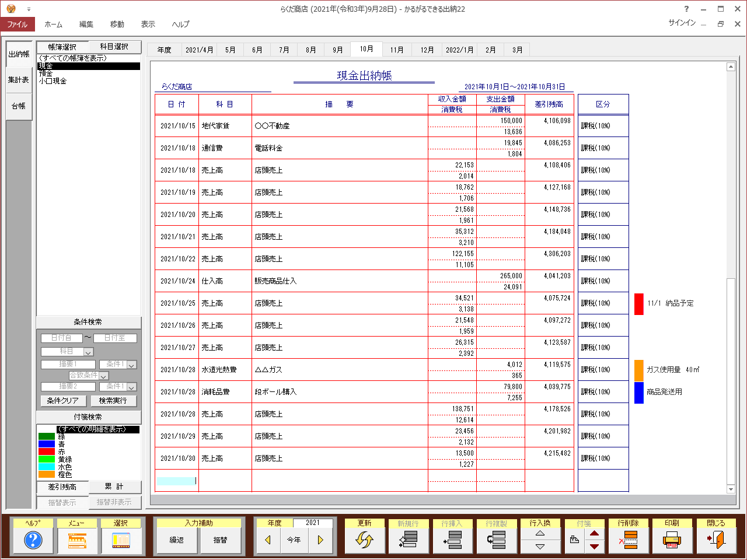
Task: Switch to the 2021/4月 tab
Action: [x=200, y=50]
